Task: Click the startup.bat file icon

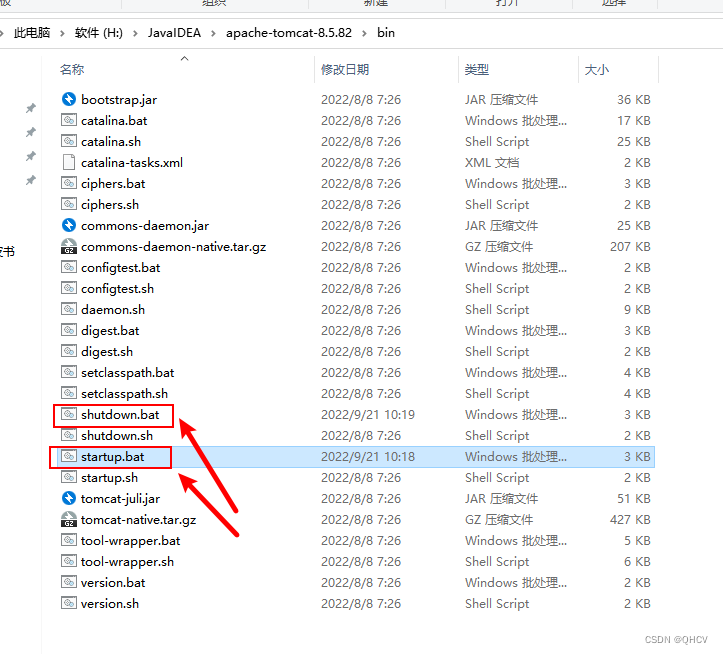Action: tap(69, 457)
